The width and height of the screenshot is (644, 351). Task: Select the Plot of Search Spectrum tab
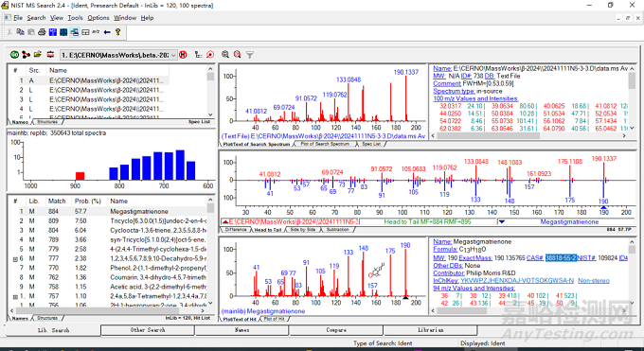coord(325,144)
